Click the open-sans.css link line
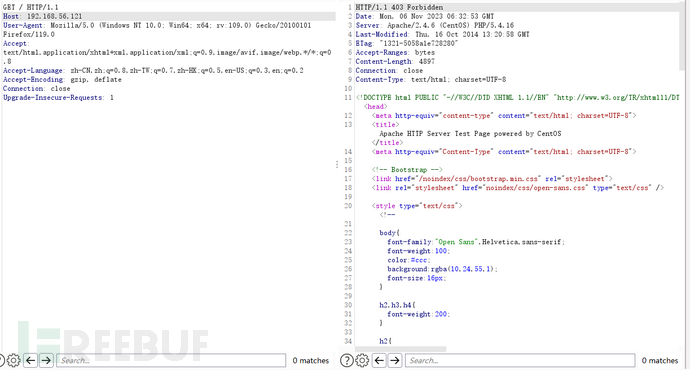 click(x=518, y=188)
